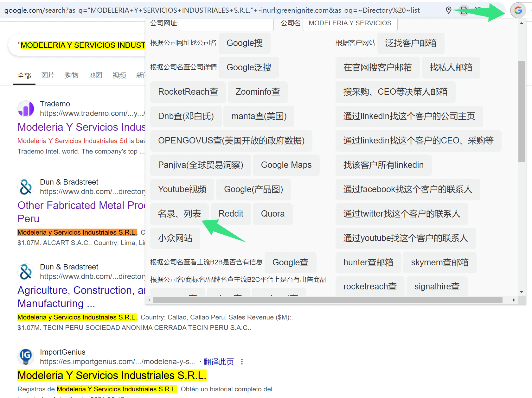The height and width of the screenshot is (398, 532).
Task: Click the browser address bar URL
Action: point(212,10)
